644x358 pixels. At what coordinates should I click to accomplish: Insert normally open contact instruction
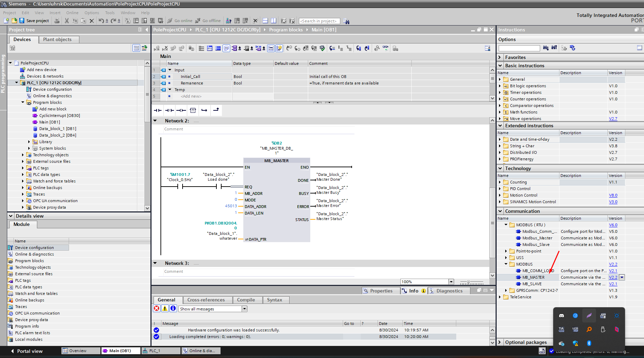(x=158, y=110)
